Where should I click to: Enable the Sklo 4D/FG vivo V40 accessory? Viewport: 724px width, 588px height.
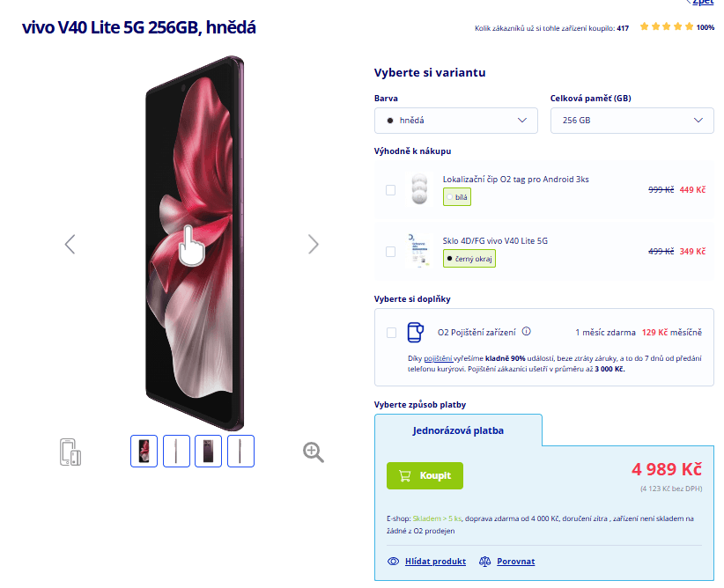coord(390,252)
